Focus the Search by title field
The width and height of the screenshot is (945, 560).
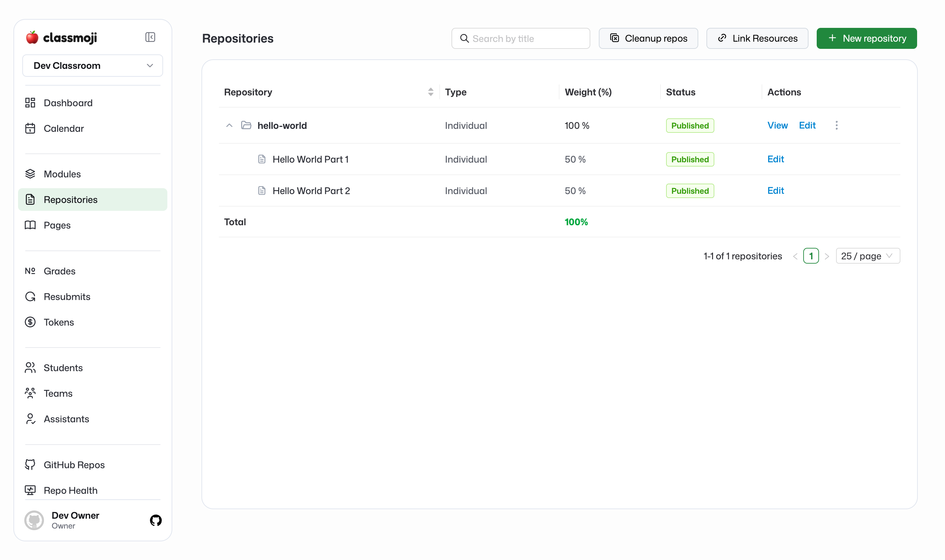click(x=521, y=38)
